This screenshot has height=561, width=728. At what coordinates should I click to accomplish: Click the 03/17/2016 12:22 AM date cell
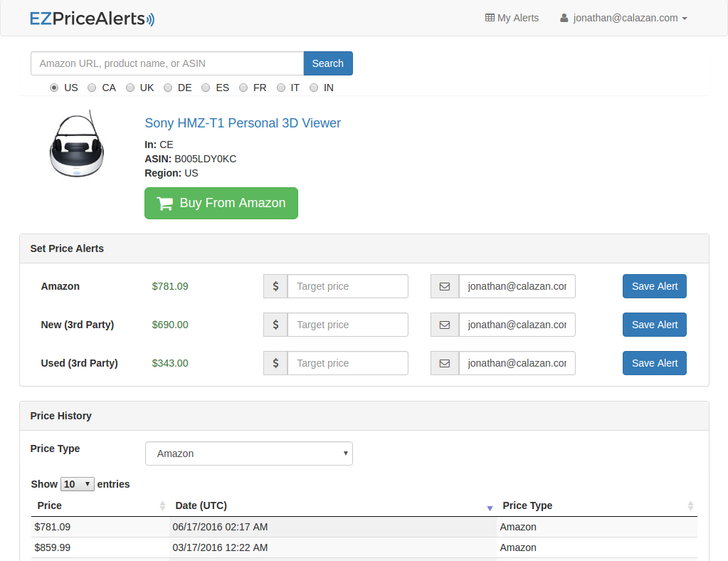[333, 548]
